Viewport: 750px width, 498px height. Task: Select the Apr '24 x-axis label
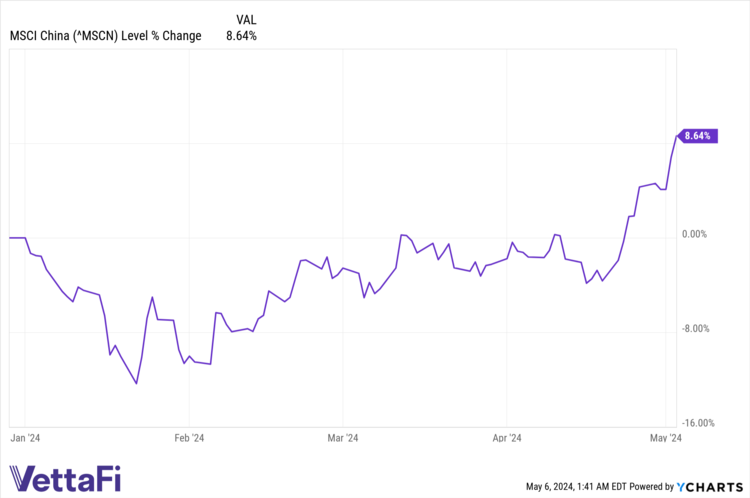[x=507, y=438]
